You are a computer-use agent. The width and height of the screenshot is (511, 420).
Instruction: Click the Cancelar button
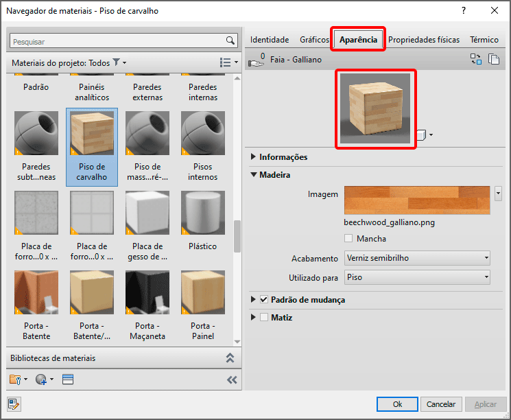pyautogui.click(x=441, y=404)
